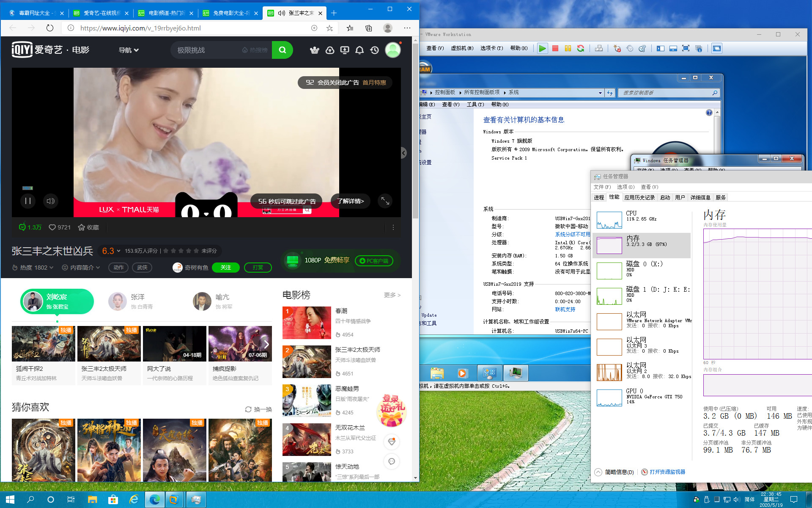This screenshot has height=508, width=812.
Task: Open the browser collections icon
Action: [369, 28]
